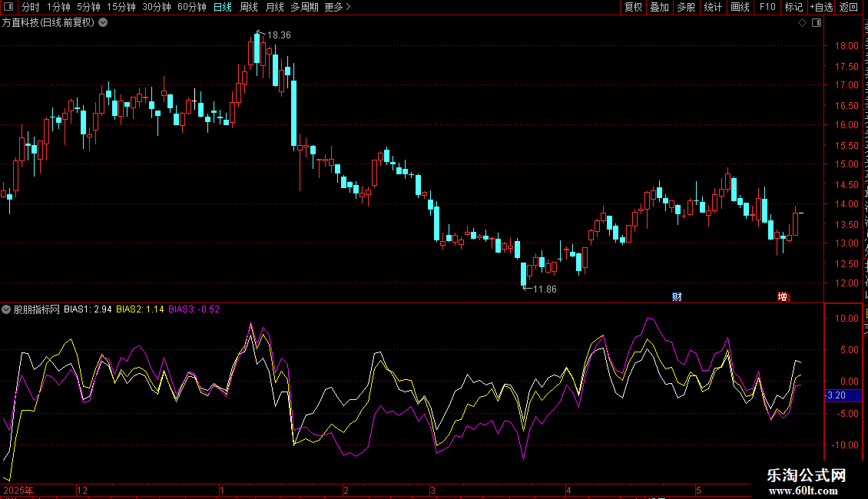Select the 1分钟 period tab
The height and width of the screenshot is (499, 868).
(x=58, y=7)
